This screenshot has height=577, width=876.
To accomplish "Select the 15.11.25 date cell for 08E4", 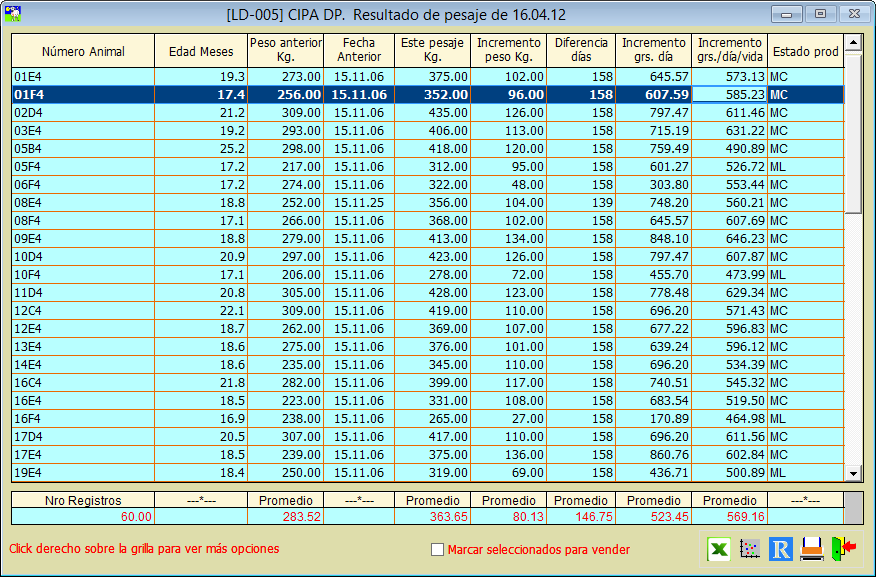I will click(359, 202).
